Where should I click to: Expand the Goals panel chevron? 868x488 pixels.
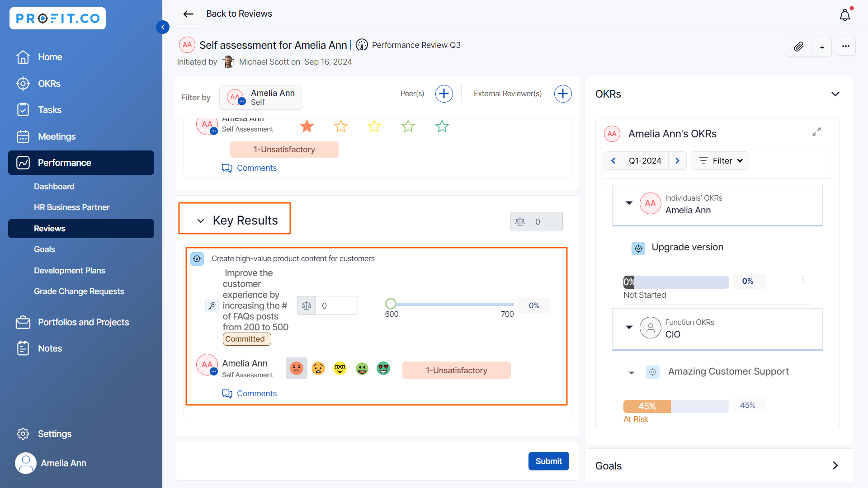click(x=835, y=465)
